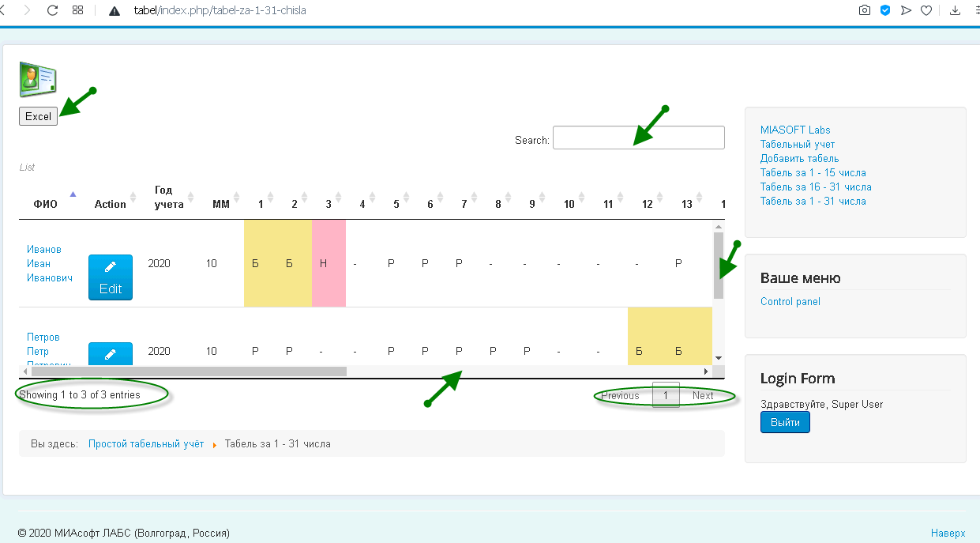Viewport: 980px width, 543px height.
Task: Sort table by ФИО column header
Action: (x=46, y=204)
